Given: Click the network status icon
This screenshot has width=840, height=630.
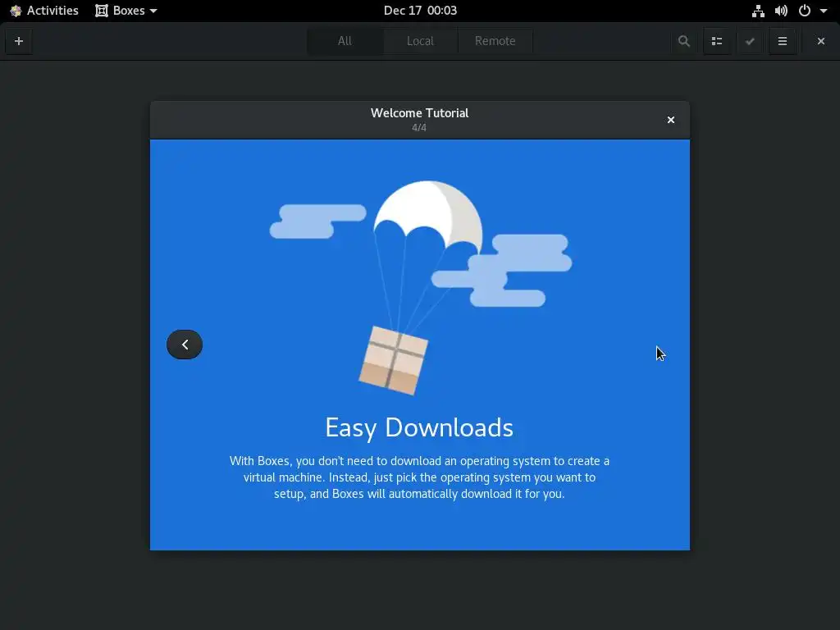Looking at the screenshot, I should [758, 11].
